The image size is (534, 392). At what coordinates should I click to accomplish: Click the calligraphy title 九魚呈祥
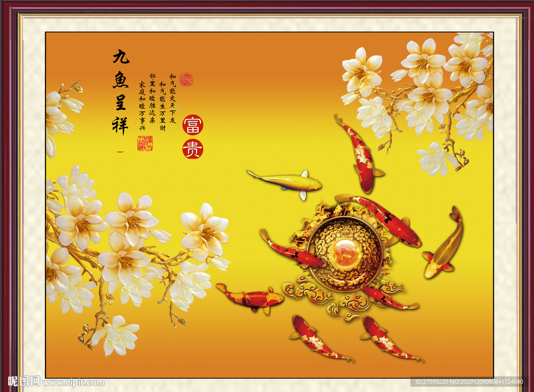coord(120,92)
